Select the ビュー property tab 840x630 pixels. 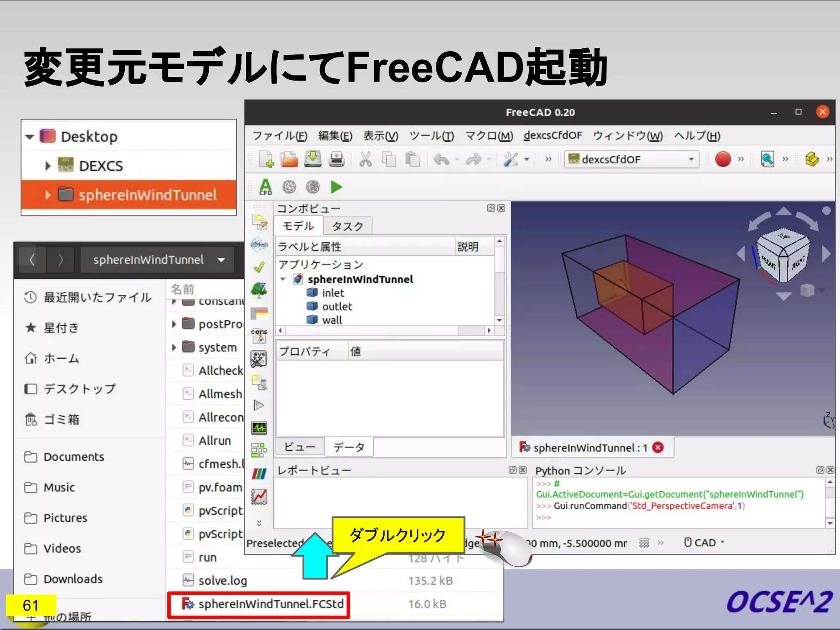[x=300, y=447]
